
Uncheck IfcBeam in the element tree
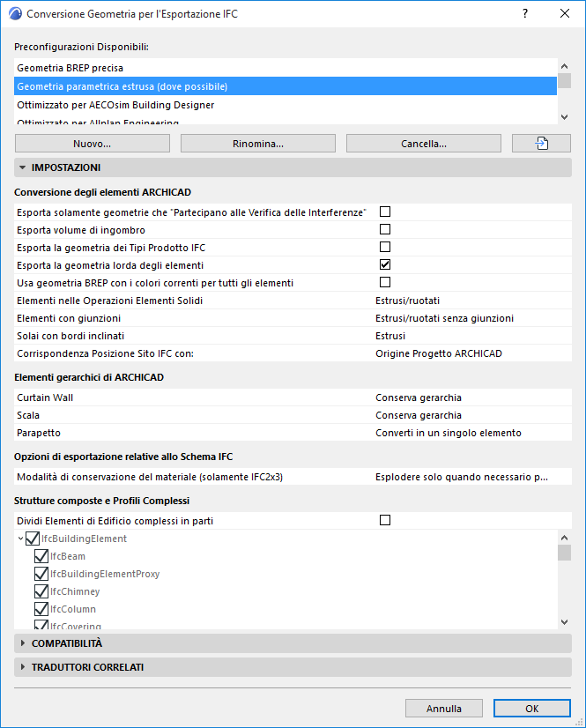[x=41, y=555]
